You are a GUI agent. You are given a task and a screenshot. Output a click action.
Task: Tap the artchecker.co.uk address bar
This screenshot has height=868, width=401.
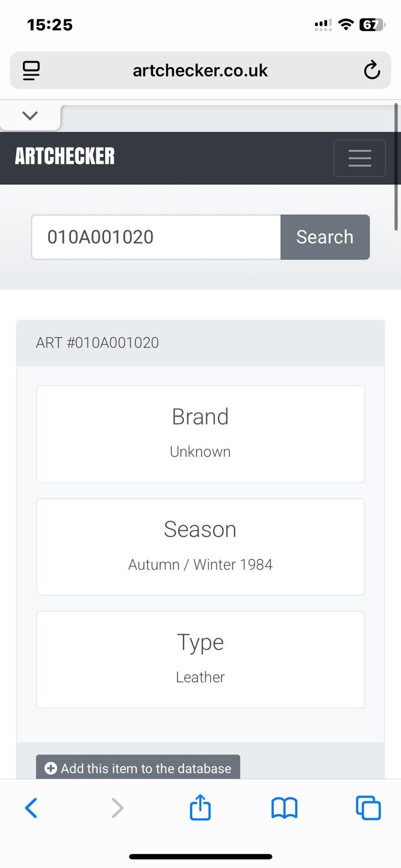click(200, 71)
